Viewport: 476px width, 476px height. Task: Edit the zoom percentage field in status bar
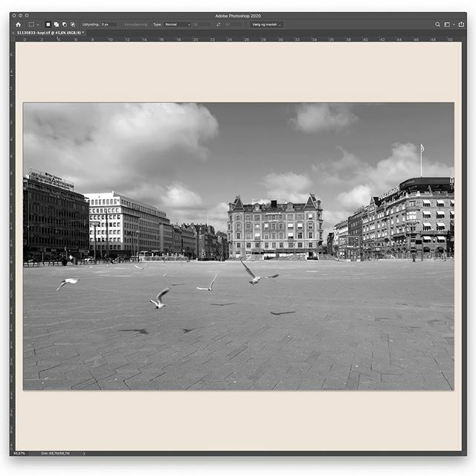(19, 453)
